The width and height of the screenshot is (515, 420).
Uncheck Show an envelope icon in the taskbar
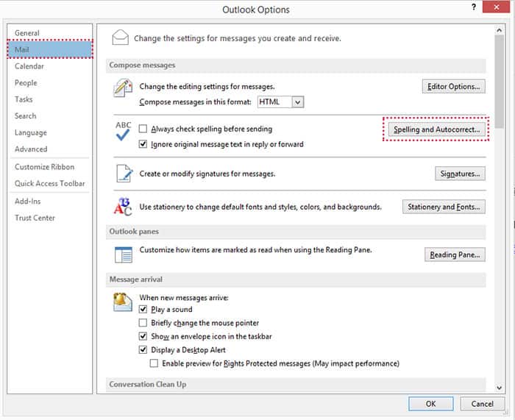pos(143,336)
